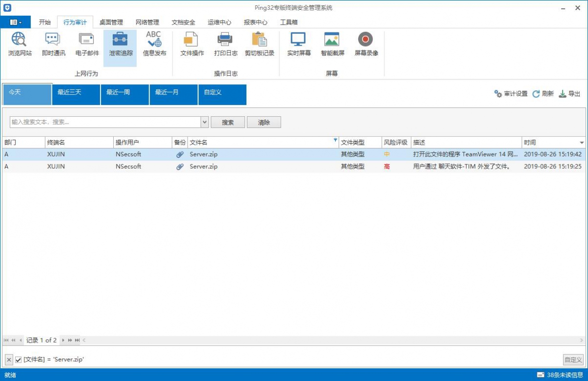The width and height of the screenshot is (588, 381).
Task: Click the 搜索 search button
Action: 228,122
